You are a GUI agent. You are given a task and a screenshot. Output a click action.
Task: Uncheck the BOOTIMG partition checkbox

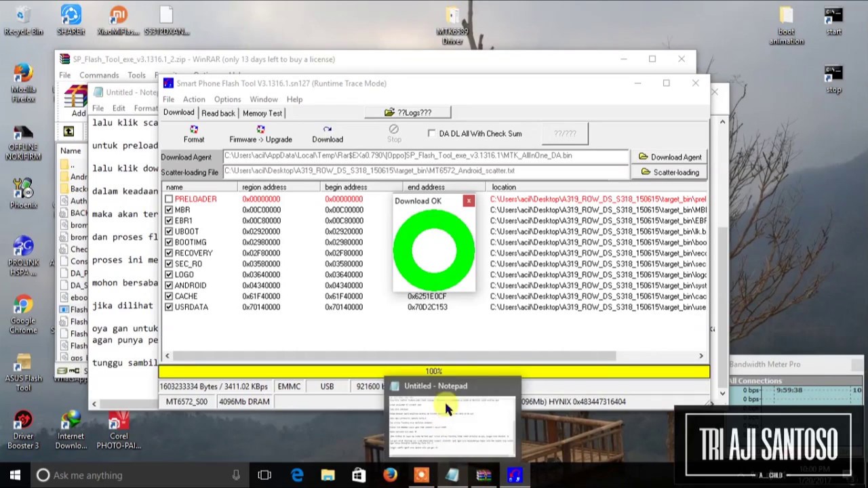pos(169,243)
